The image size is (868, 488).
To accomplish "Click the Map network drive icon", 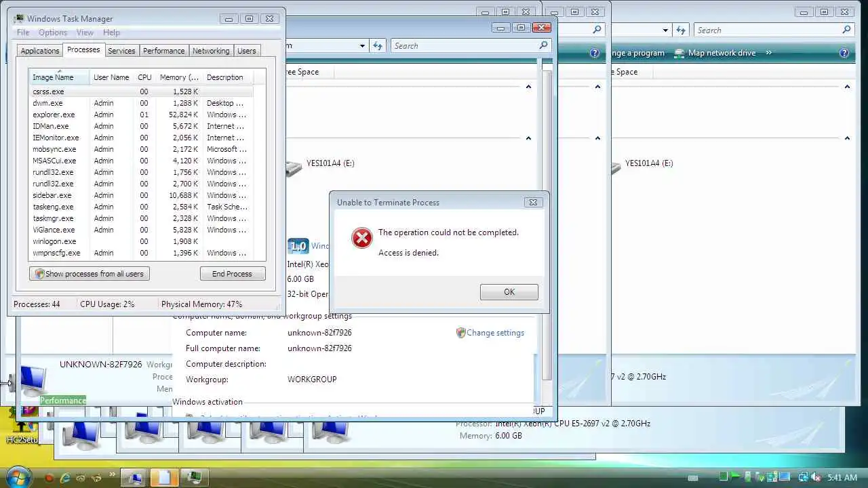I will click(x=679, y=53).
